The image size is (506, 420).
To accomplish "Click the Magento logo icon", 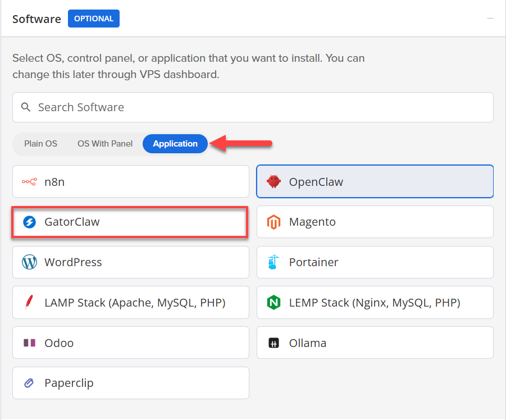I will (273, 222).
